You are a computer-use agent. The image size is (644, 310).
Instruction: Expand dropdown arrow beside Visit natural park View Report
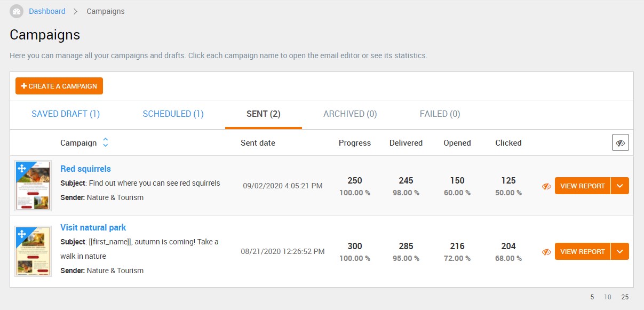pyautogui.click(x=619, y=251)
